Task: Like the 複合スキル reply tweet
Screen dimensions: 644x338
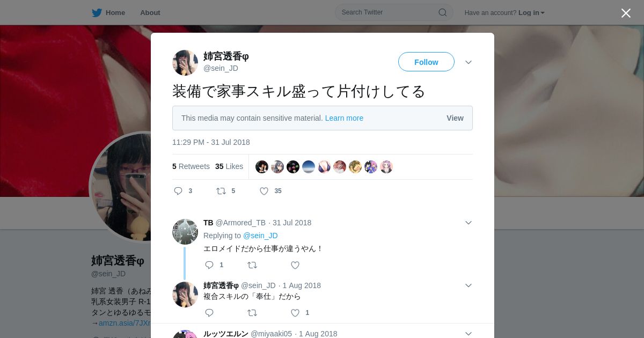Action: pos(295,313)
